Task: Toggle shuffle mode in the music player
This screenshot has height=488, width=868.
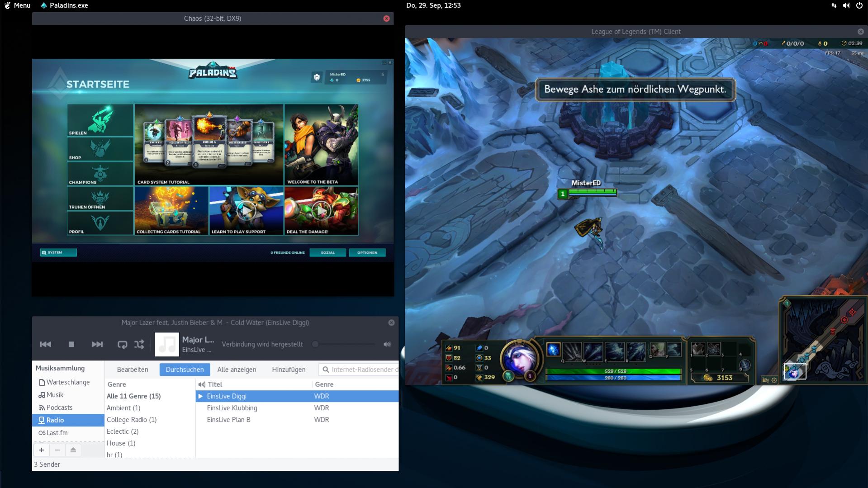Action: point(139,344)
